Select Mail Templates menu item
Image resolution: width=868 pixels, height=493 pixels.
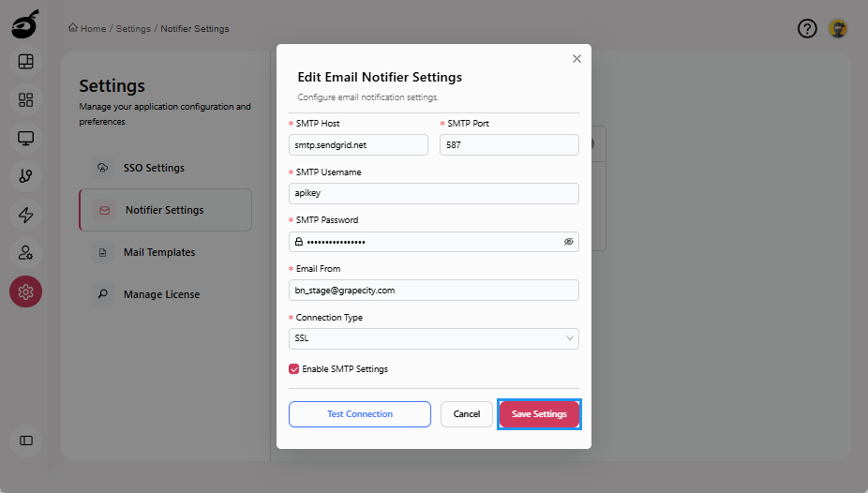(x=166, y=252)
